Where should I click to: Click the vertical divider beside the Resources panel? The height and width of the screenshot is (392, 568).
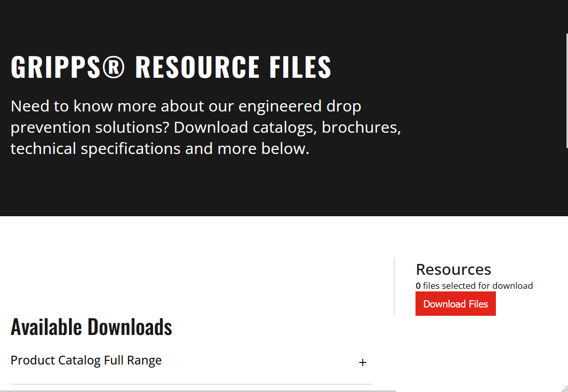pyautogui.click(x=395, y=287)
